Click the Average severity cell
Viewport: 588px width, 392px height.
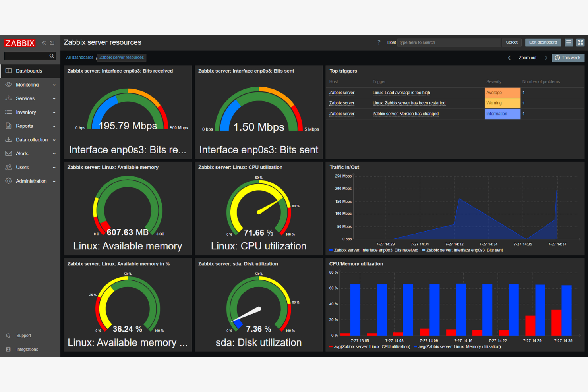point(503,93)
